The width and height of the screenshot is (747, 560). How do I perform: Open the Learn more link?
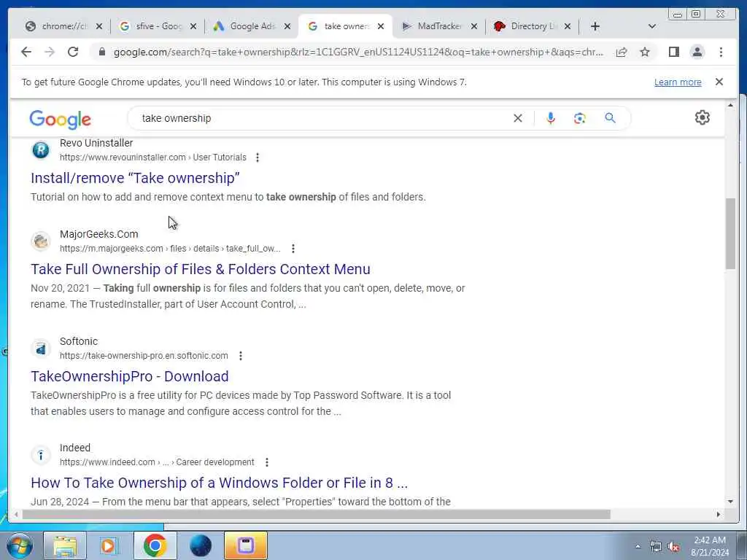tap(678, 82)
